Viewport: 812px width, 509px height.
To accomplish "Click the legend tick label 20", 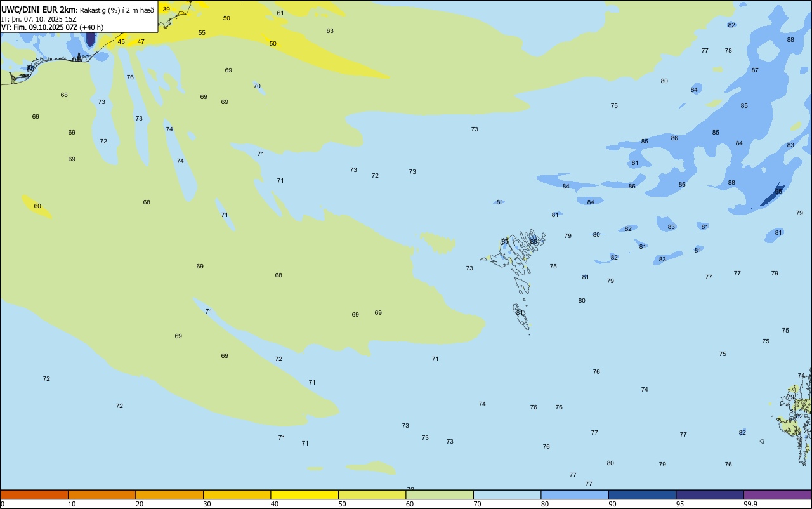I will [140, 504].
